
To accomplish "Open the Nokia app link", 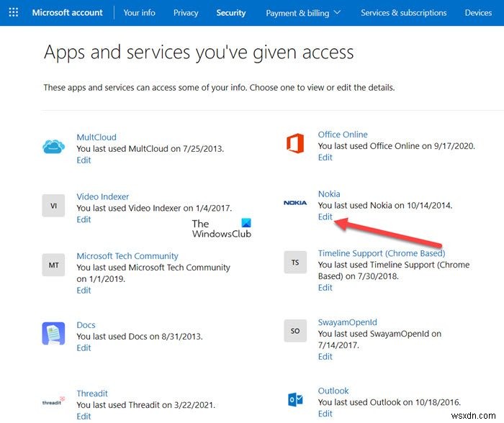I will click(x=329, y=194).
